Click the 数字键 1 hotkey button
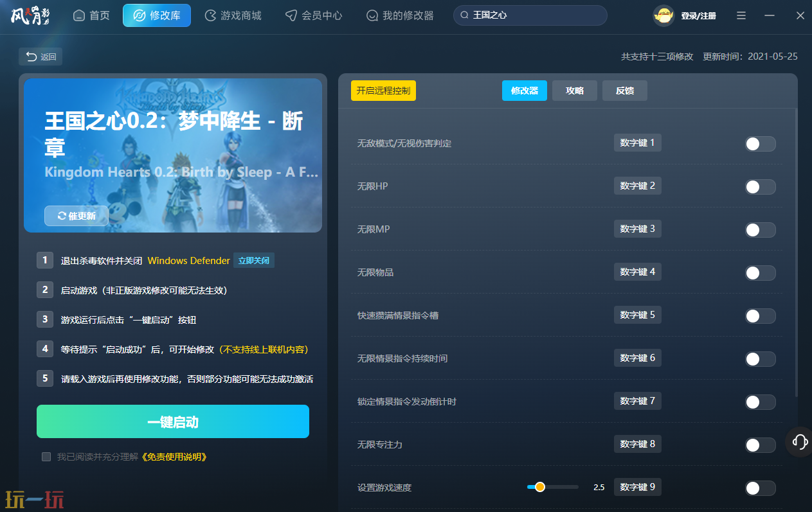Viewport: 812px width, 512px height. (x=638, y=143)
